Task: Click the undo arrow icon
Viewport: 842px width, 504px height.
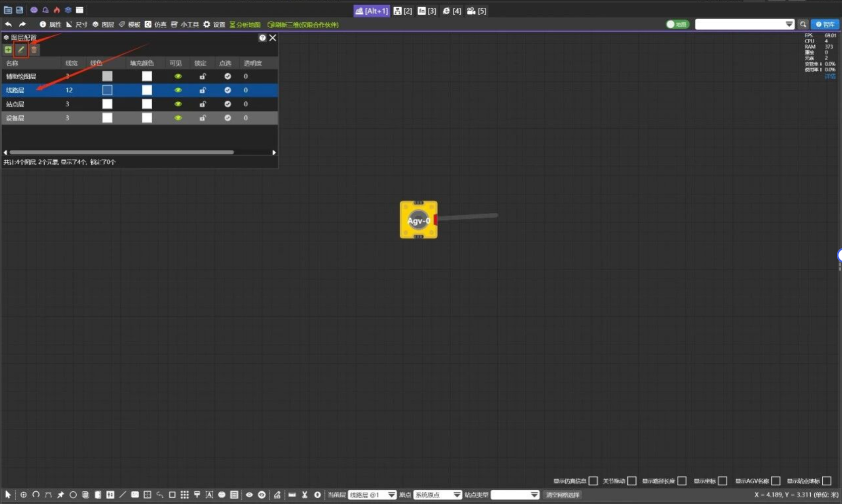Action: (9, 24)
